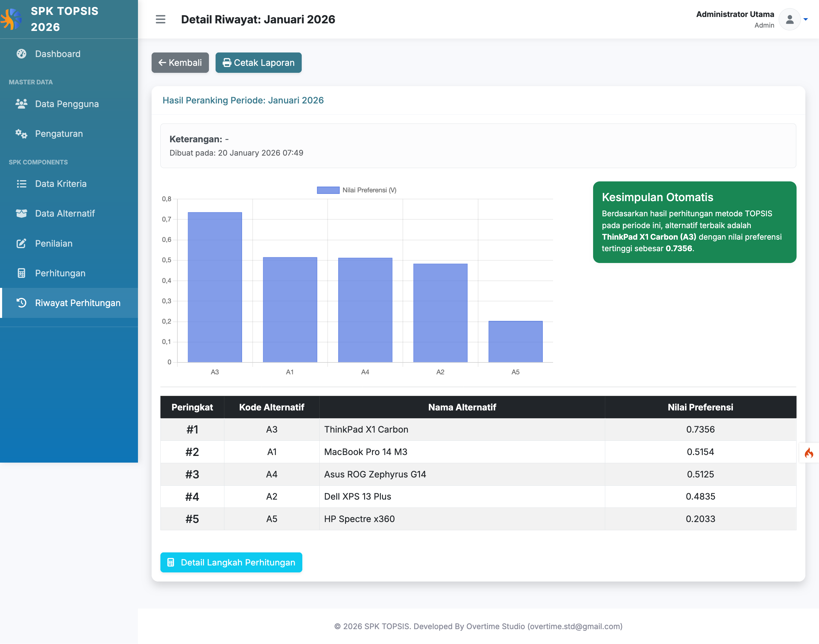Click SPK TOPSIS 2026 brand title
Screen dimensions: 819x644
point(65,19)
